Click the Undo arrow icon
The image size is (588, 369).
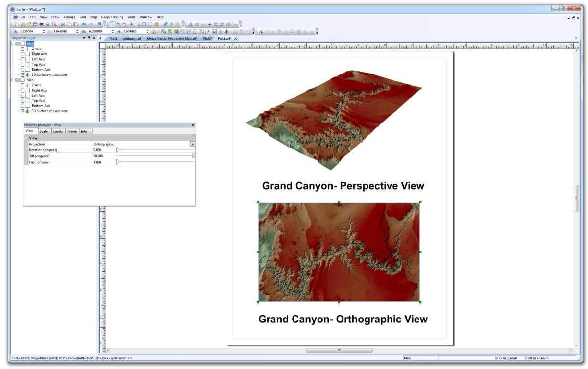pos(84,23)
